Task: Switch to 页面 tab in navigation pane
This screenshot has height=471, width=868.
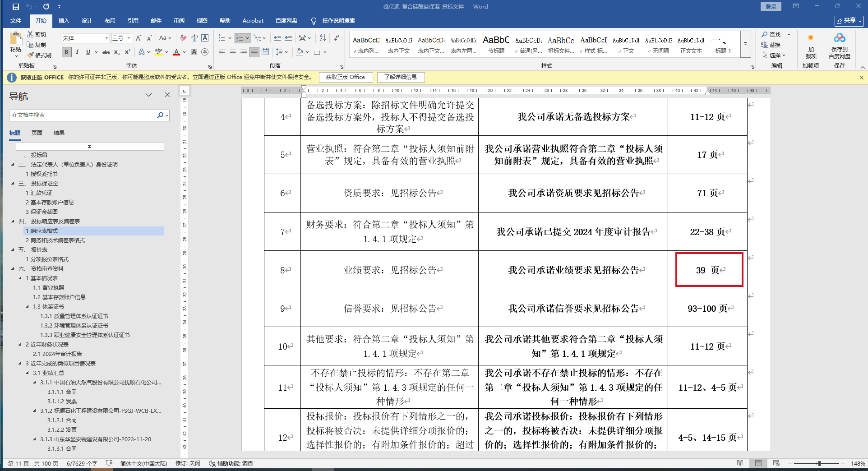Action: tap(37, 133)
